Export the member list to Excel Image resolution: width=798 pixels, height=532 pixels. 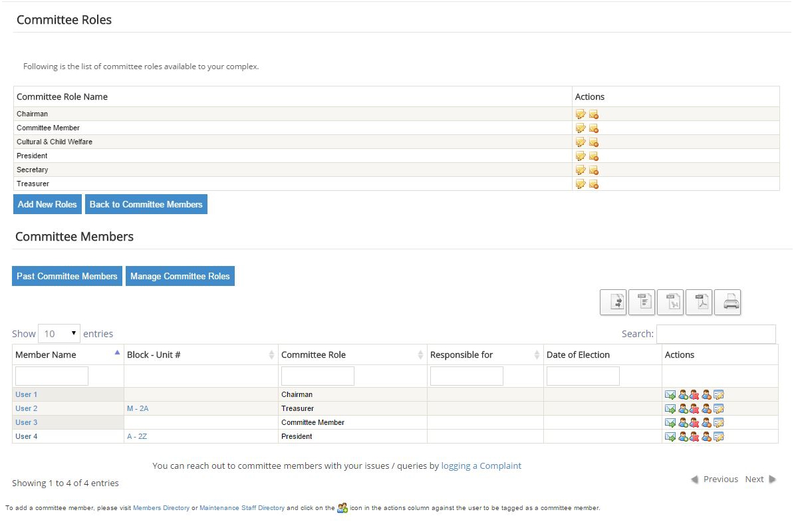670,302
